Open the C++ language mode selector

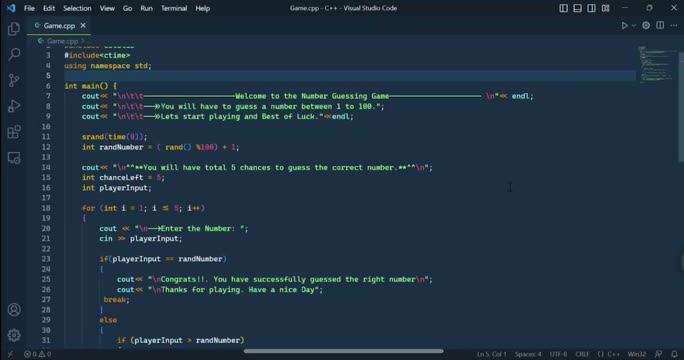click(613, 354)
